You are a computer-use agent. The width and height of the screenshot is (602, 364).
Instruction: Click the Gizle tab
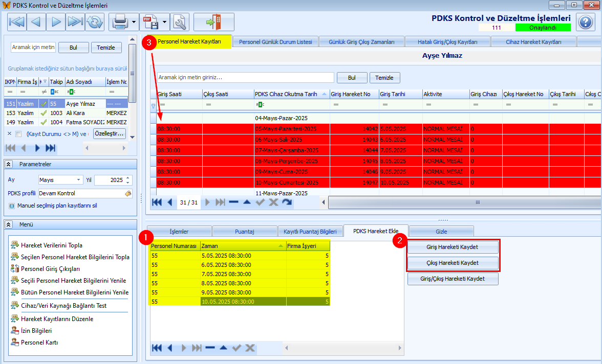point(441,231)
